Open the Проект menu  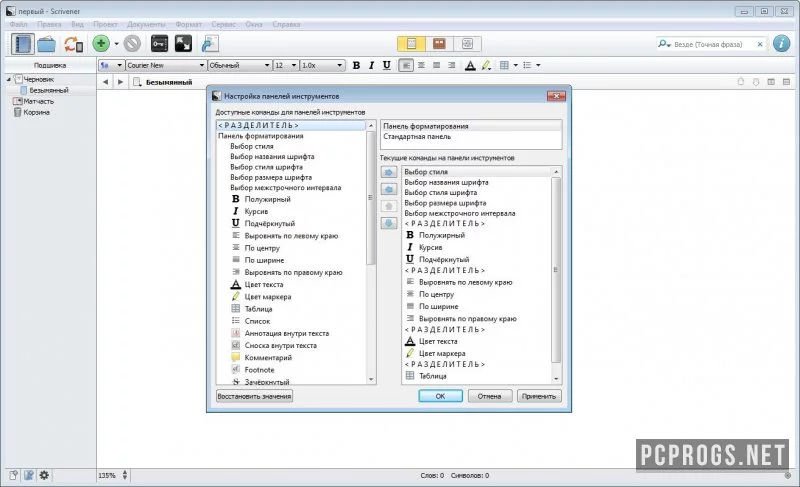[x=105, y=24]
